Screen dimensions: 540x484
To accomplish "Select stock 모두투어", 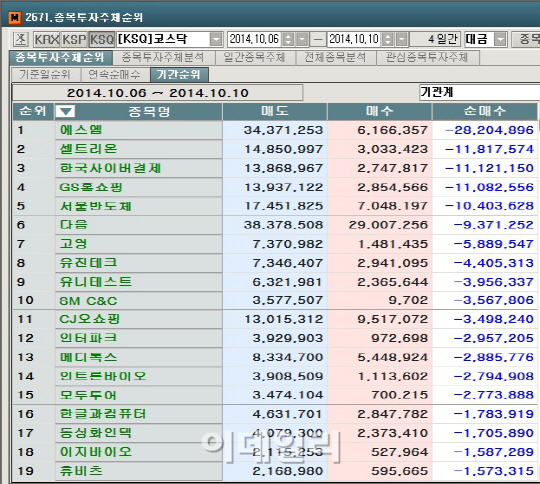I will [x=88, y=395].
